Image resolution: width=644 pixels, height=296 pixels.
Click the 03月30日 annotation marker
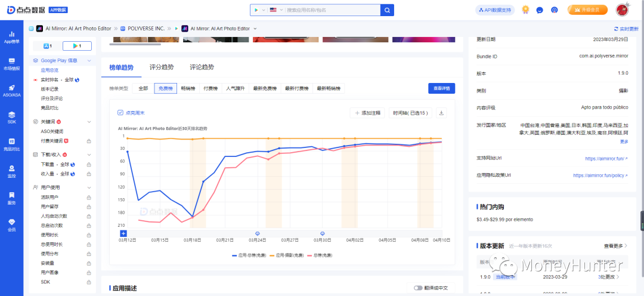tap(323, 233)
